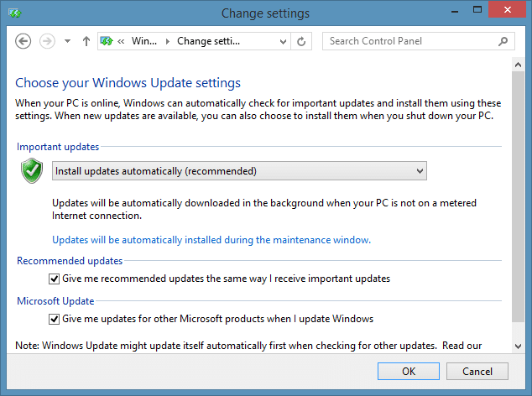532x396 pixels.
Task: Click the magnifier search icon
Action: pos(503,41)
